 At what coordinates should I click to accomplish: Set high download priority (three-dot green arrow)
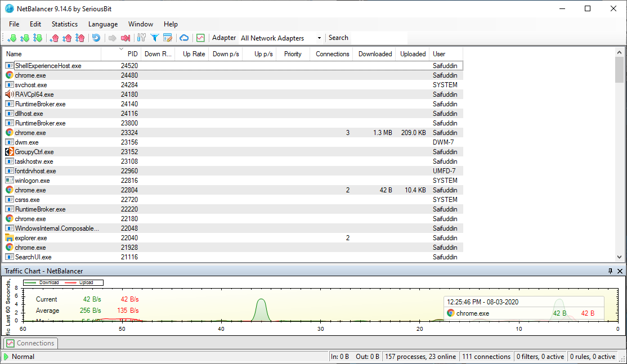pyautogui.click(x=38, y=38)
